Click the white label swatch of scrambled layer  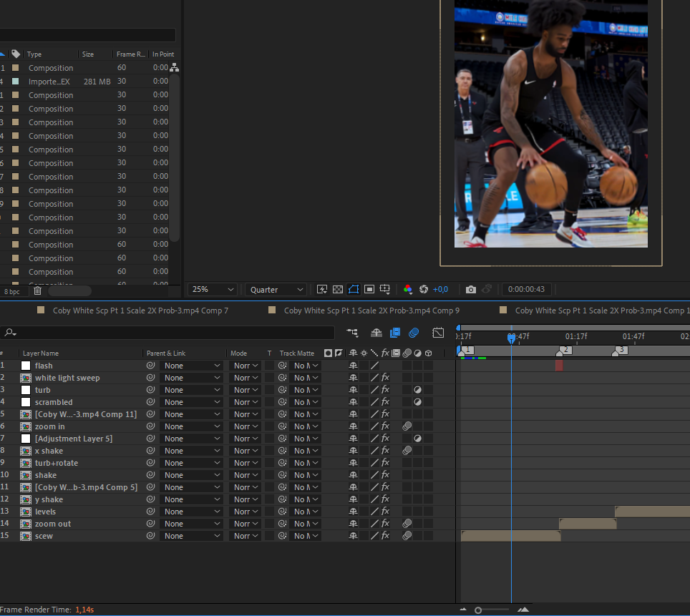coord(26,401)
